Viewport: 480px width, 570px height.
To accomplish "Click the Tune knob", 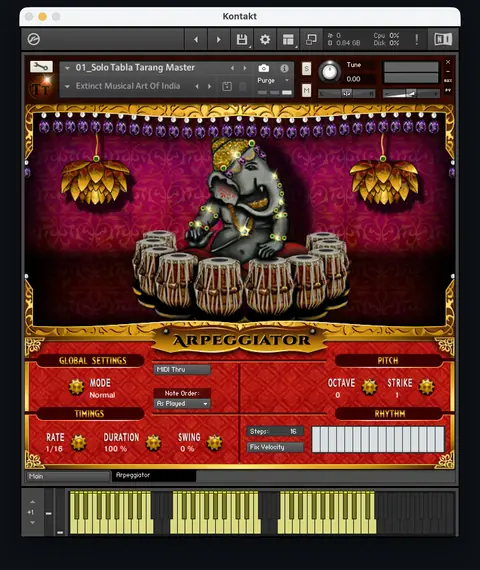I will pyautogui.click(x=329, y=72).
